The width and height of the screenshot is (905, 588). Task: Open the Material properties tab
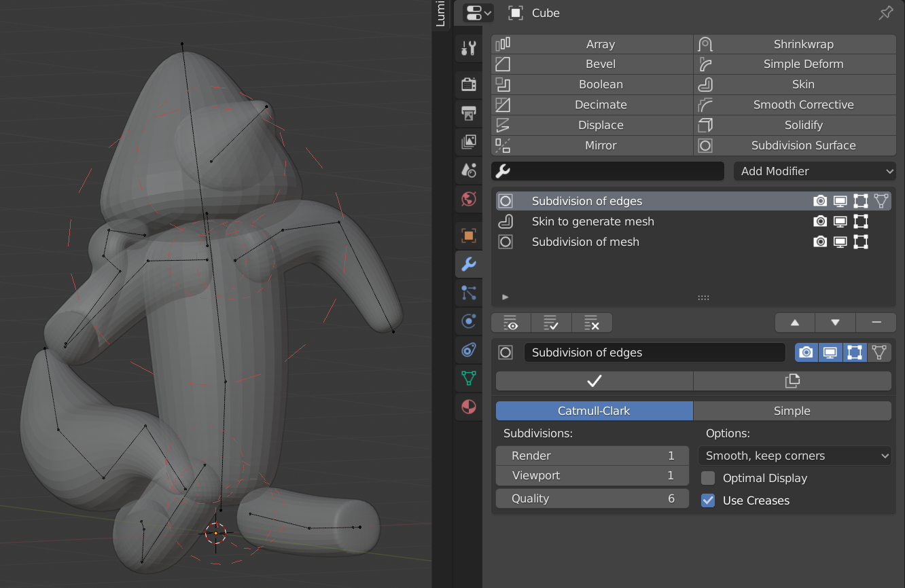click(468, 407)
